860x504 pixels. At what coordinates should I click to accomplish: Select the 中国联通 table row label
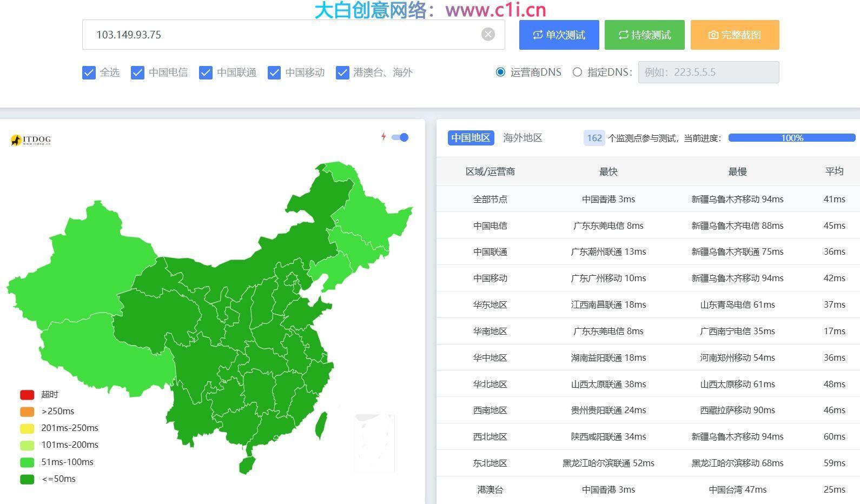490,251
